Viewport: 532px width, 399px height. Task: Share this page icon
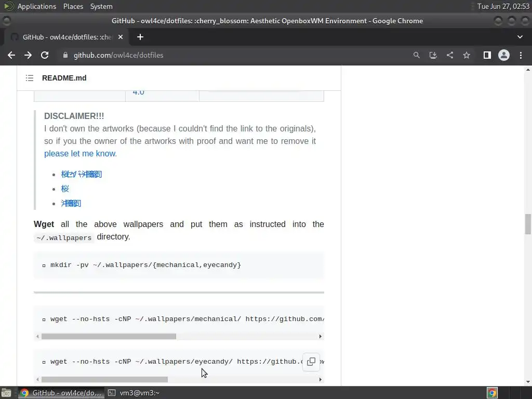(x=450, y=55)
